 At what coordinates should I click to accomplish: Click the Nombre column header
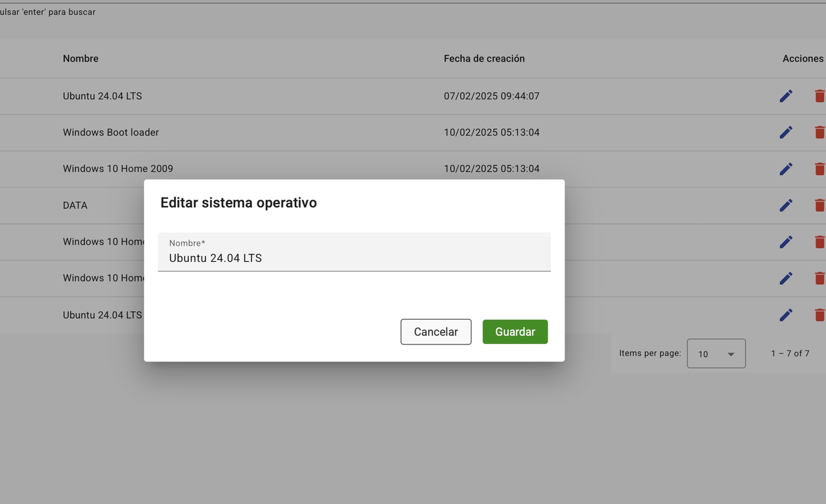[x=81, y=58]
